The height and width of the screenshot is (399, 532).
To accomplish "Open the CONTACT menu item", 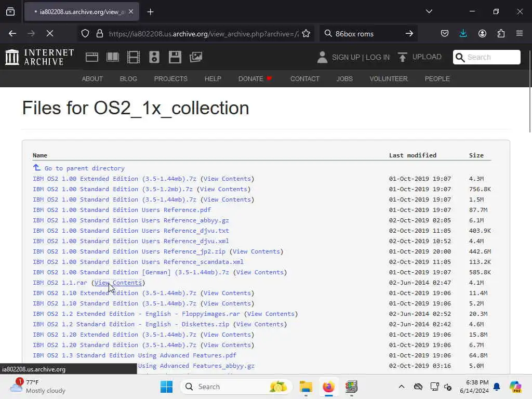I will coord(304,79).
